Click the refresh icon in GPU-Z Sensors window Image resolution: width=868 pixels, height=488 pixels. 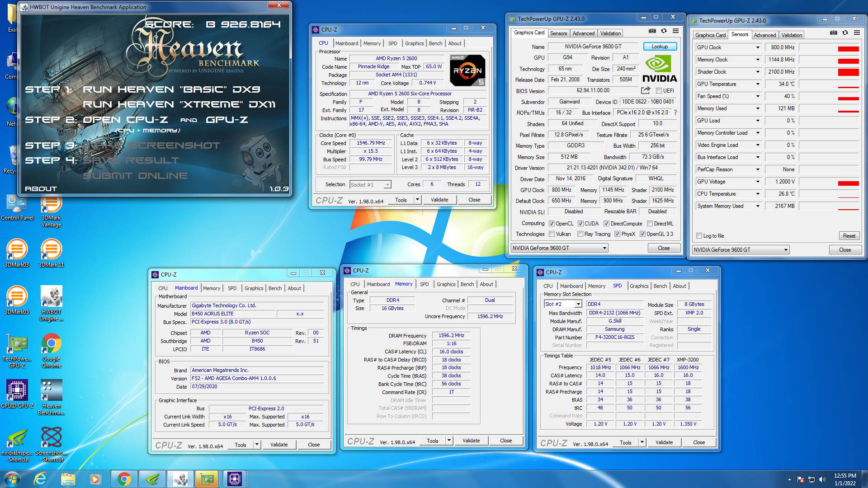(x=845, y=33)
